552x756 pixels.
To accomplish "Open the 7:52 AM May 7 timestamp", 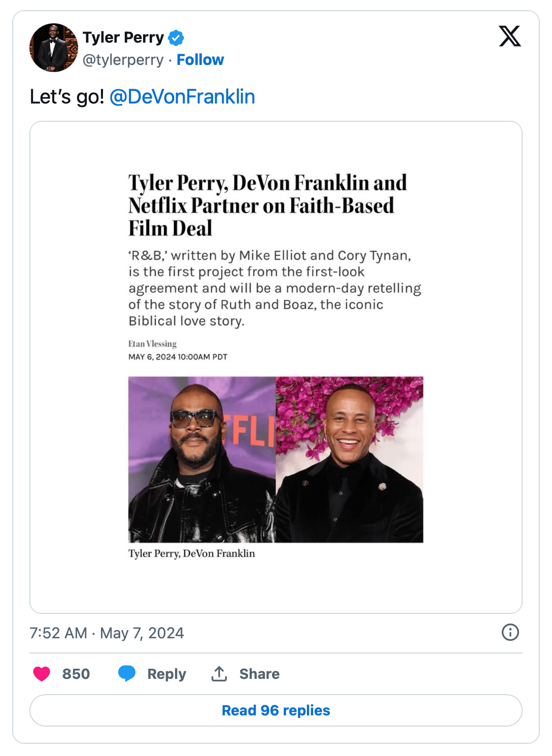I will 107,633.
